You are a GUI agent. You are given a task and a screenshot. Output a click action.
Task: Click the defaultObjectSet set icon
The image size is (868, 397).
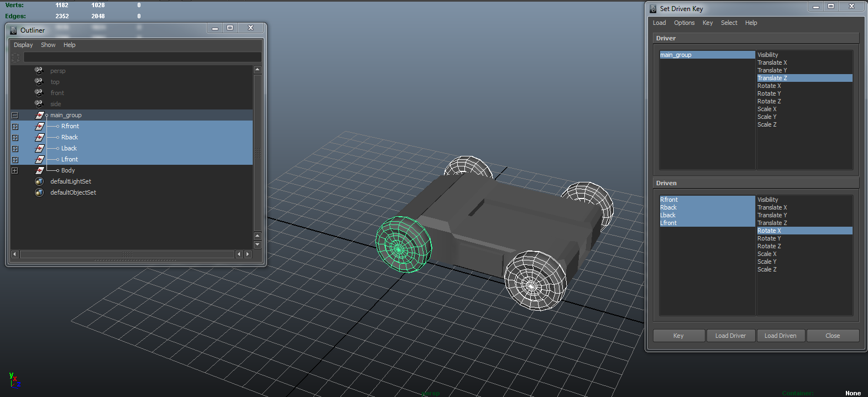click(x=39, y=192)
